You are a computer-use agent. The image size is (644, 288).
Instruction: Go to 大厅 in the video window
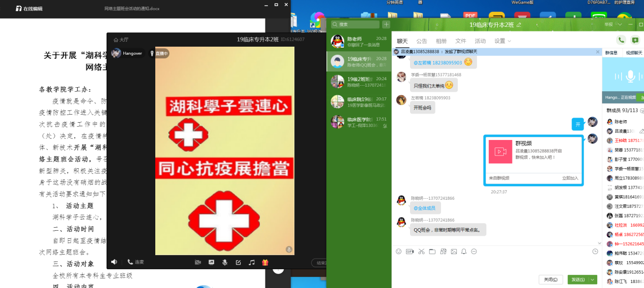(x=121, y=40)
